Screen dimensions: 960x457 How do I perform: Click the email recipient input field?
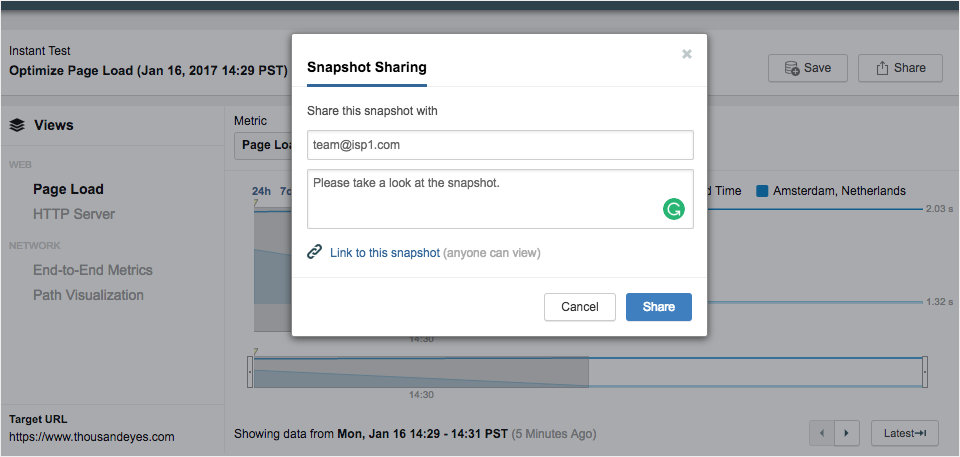point(500,145)
